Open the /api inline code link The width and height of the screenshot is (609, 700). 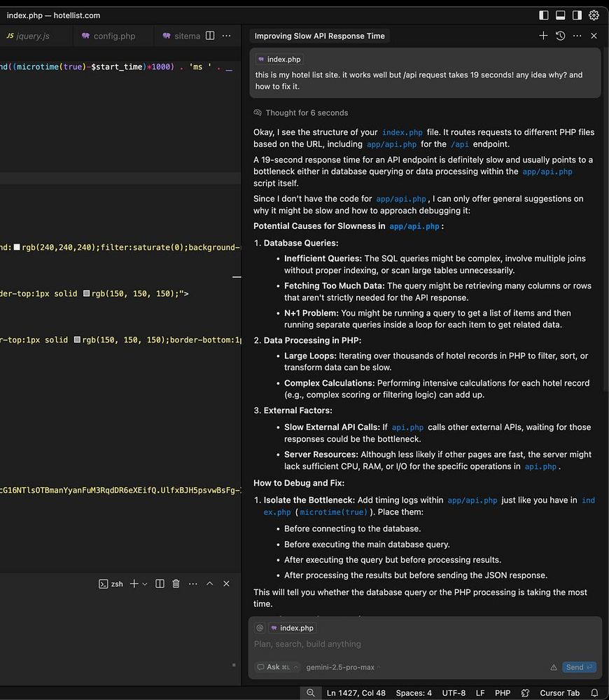(459, 144)
